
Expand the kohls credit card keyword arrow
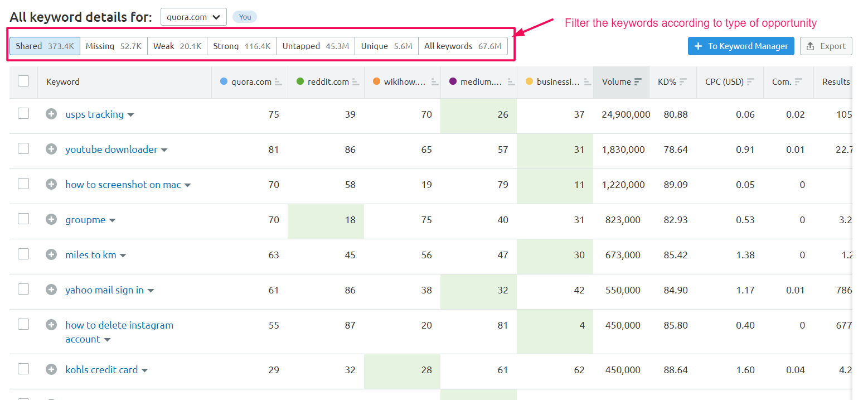[145, 371]
